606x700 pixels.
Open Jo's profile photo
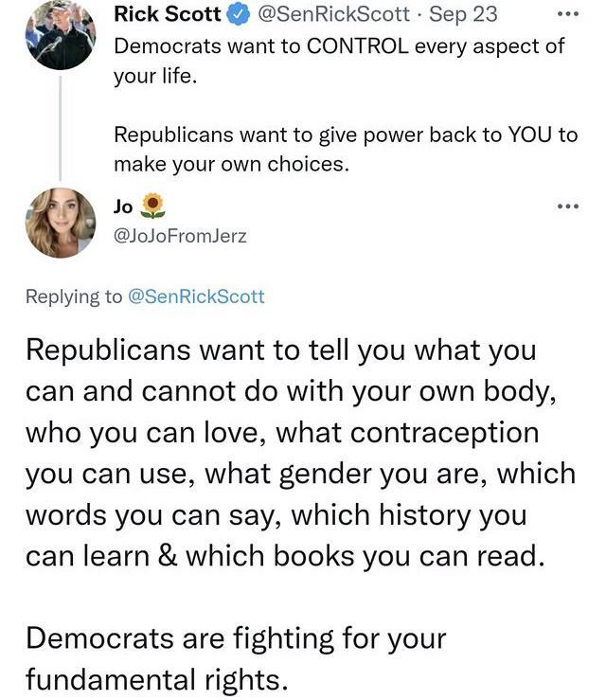tap(62, 222)
